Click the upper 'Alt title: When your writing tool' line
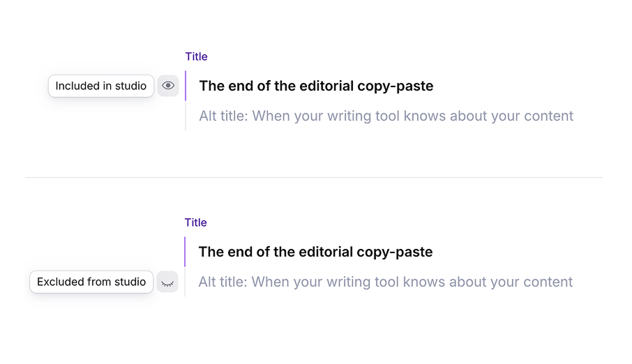Viewport: 632px width, 364px height. [x=386, y=116]
